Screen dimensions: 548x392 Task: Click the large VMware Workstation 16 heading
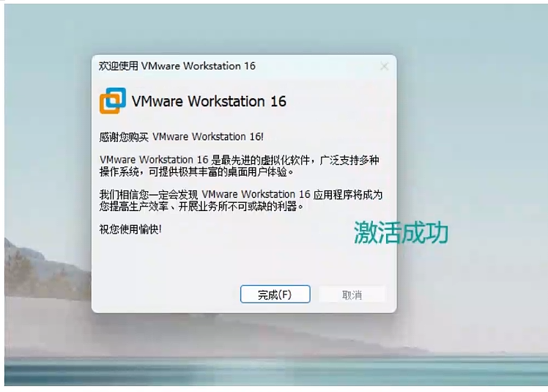pyautogui.click(x=209, y=101)
